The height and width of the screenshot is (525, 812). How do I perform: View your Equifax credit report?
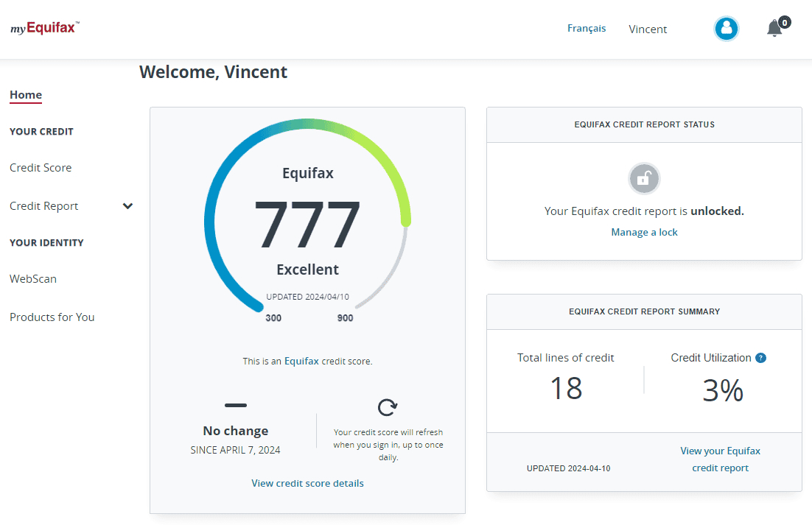(720, 459)
